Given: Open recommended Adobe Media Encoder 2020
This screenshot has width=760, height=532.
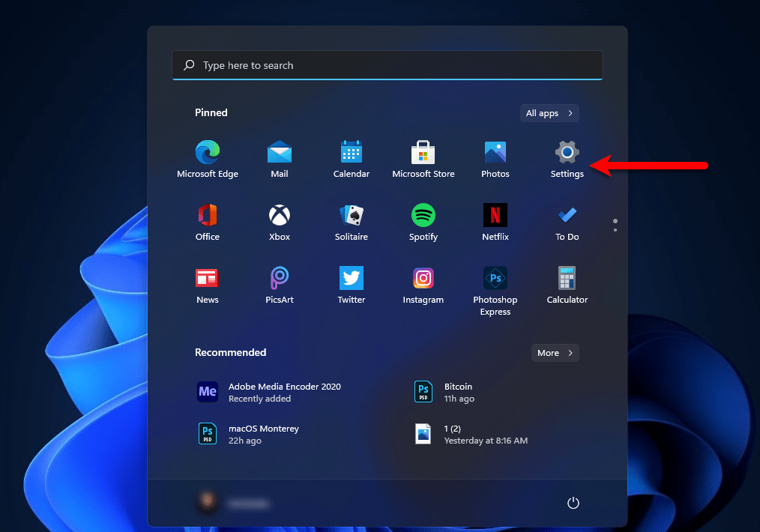Looking at the screenshot, I should click(x=271, y=392).
